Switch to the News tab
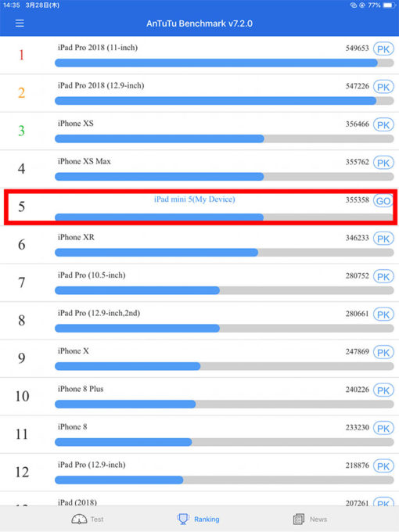 310,519
